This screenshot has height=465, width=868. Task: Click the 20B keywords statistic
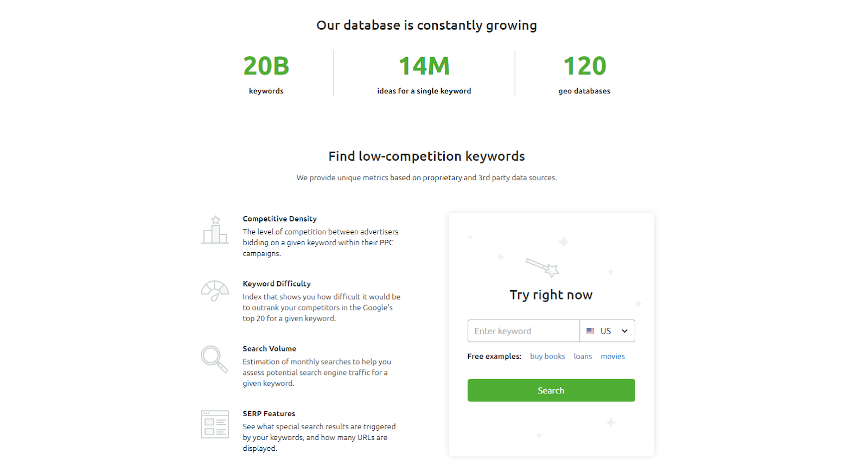pos(266,66)
